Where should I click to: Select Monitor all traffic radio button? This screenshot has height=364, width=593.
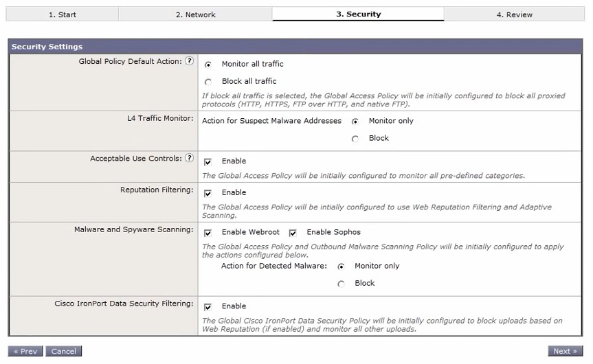pyautogui.click(x=208, y=65)
